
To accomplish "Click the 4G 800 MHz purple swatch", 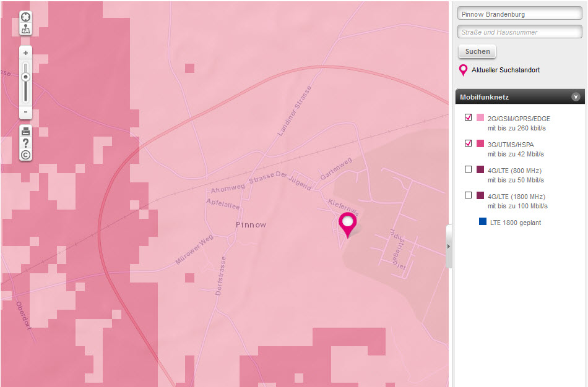I will 480,169.
